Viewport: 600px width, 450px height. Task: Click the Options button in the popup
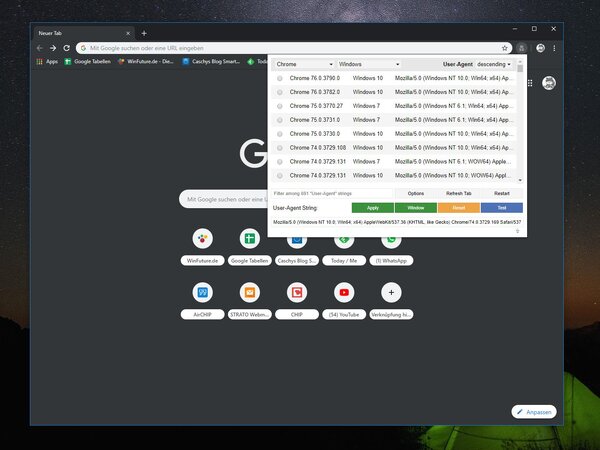click(x=416, y=194)
